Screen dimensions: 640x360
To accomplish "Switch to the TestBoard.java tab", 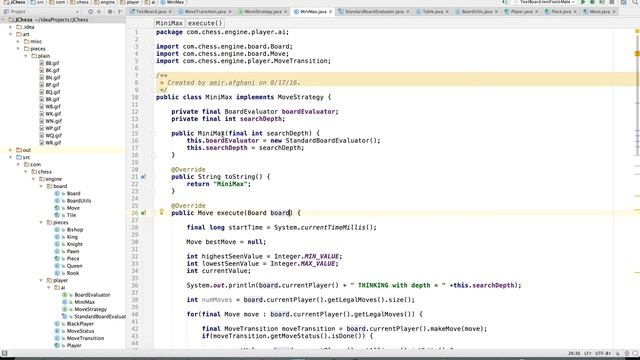I will pos(151,12).
